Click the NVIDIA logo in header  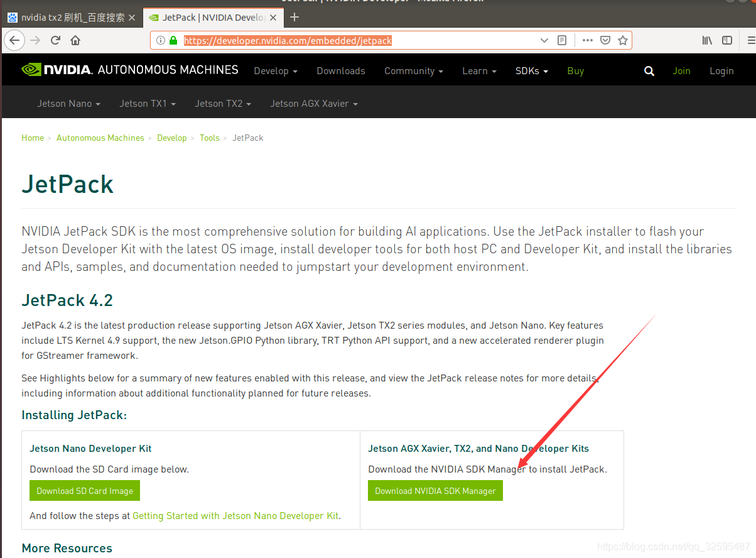click(57, 70)
